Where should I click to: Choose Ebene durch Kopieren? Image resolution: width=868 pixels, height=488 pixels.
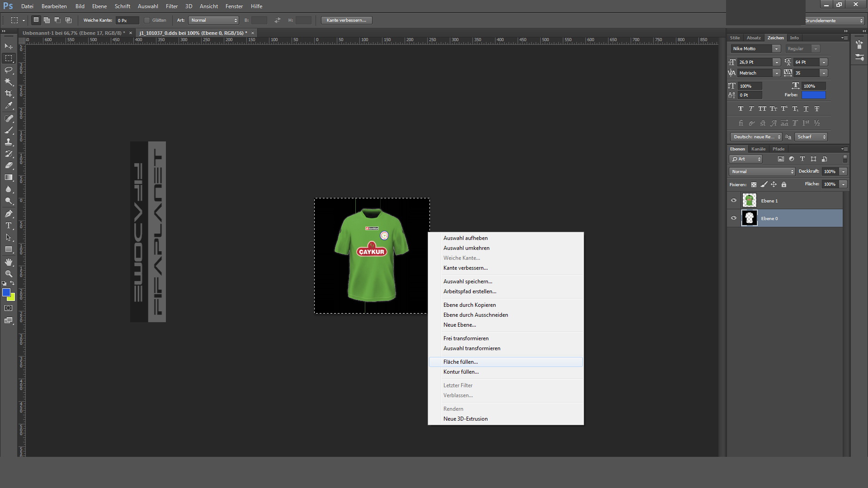coord(505,305)
